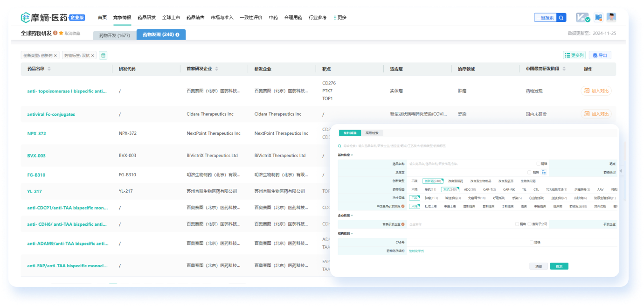
Task: Open YL-217 drug name link
Action: (35, 191)
